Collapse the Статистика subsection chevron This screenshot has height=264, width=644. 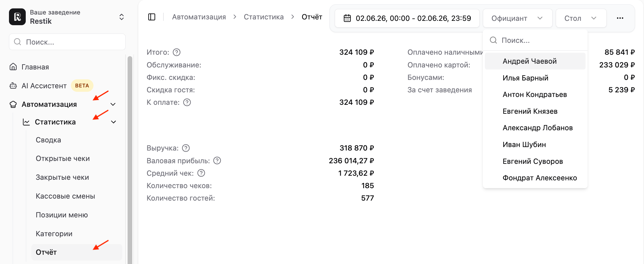[x=114, y=122]
